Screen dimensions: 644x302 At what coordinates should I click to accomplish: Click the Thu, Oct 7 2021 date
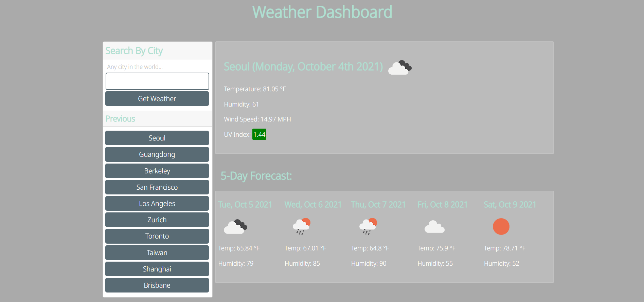pyautogui.click(x=378, y=205)
